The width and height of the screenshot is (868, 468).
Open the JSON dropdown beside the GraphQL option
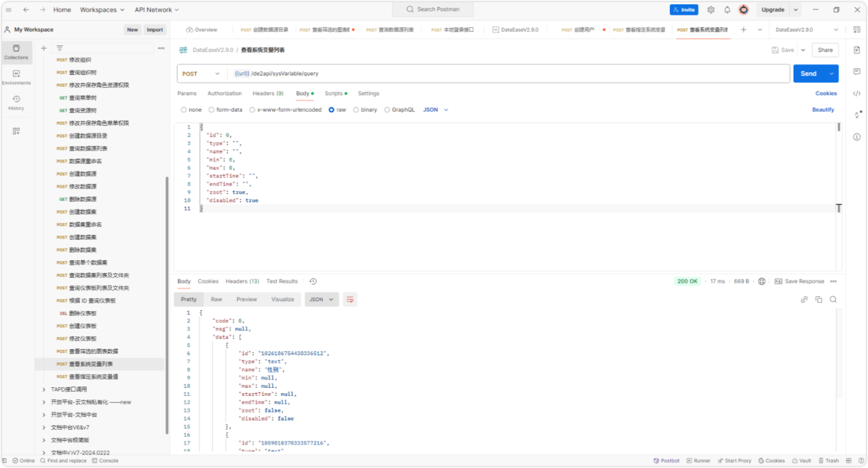(436, 110)
